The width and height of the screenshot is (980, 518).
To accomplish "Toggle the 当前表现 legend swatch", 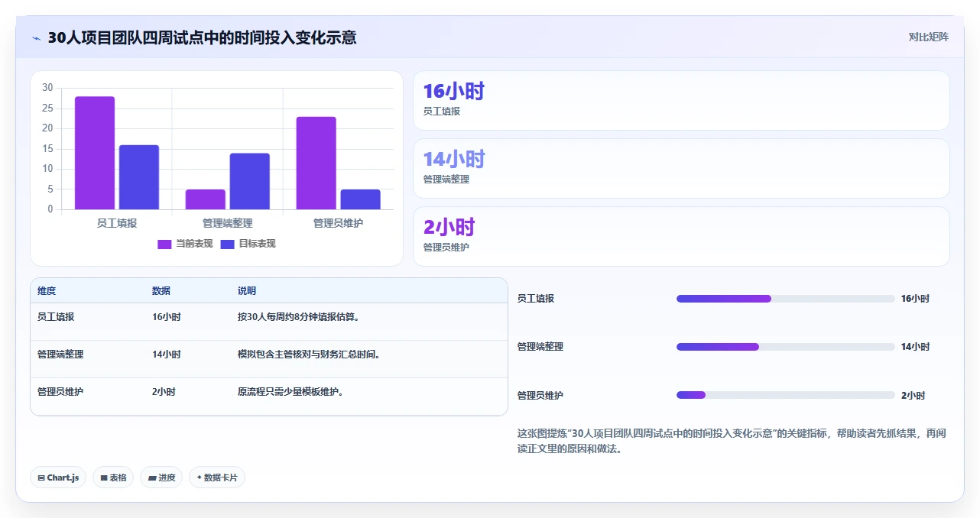I will (x=164, y=244).
